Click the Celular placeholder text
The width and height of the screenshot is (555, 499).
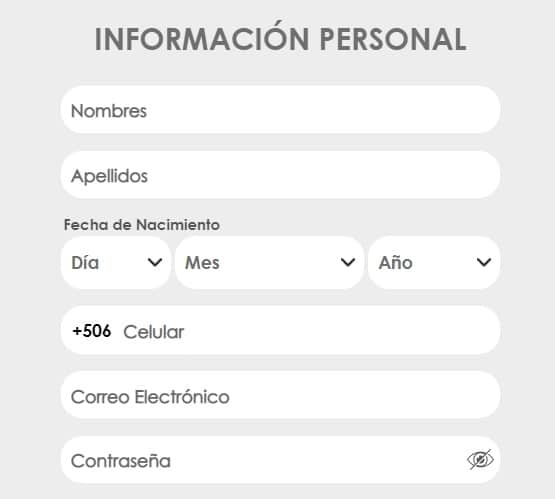[154, 332]
